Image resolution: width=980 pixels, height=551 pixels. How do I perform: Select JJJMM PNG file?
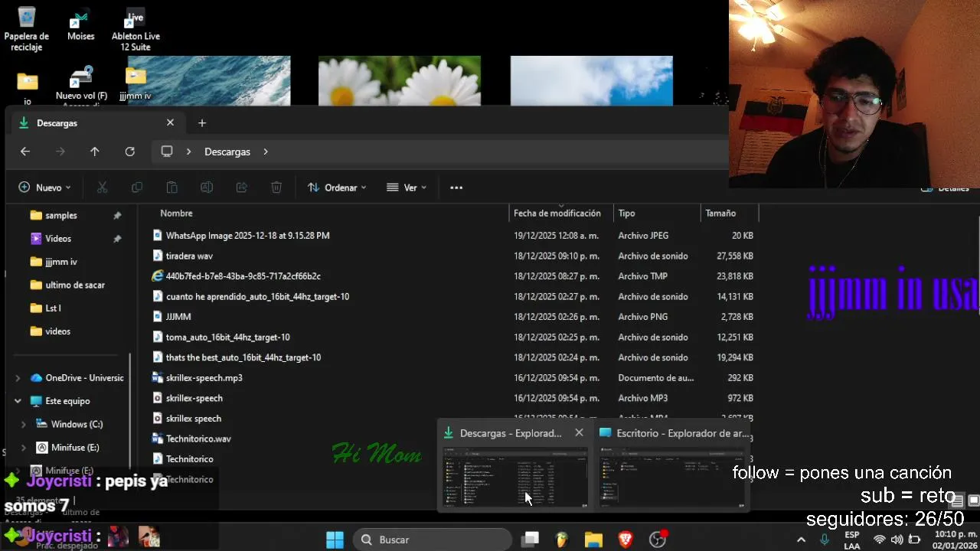click(x=178, y=317)
